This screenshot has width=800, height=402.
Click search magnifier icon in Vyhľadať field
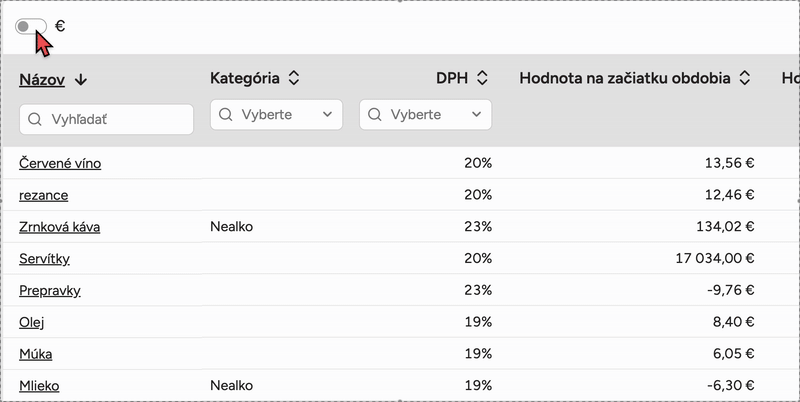coord(35,120)
